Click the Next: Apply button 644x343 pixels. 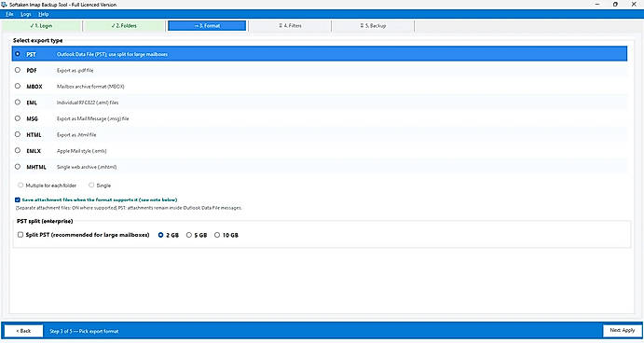point(622,330)
